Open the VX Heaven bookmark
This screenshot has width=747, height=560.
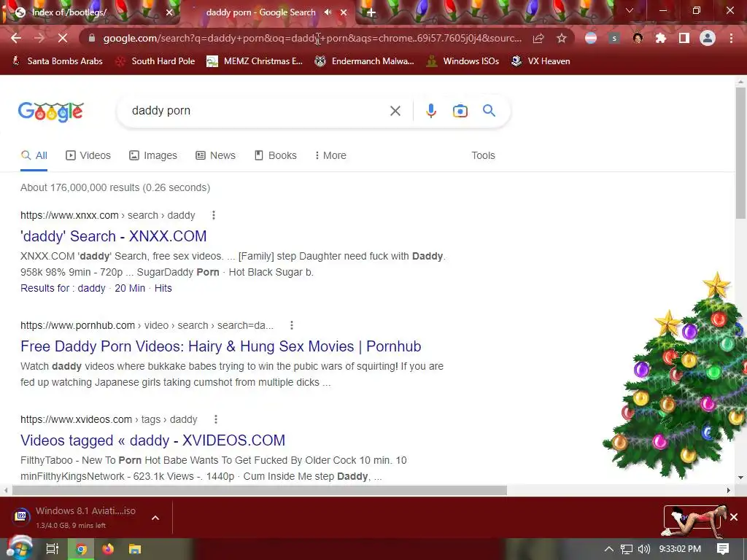point(541,61)
